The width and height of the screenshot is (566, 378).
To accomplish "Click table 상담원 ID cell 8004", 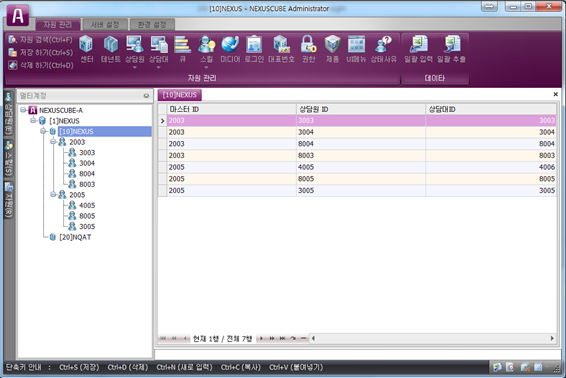I will coord(361,144).
